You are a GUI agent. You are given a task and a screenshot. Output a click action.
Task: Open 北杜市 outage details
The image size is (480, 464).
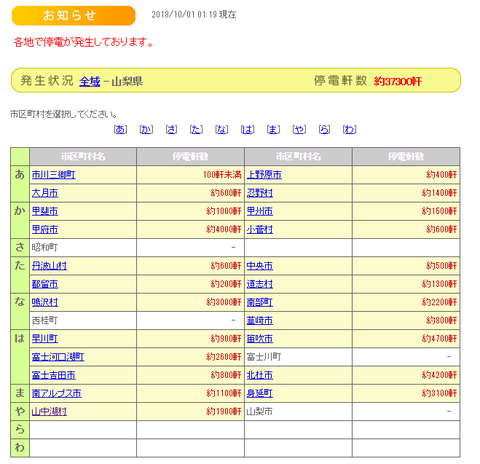coord(260,375)
